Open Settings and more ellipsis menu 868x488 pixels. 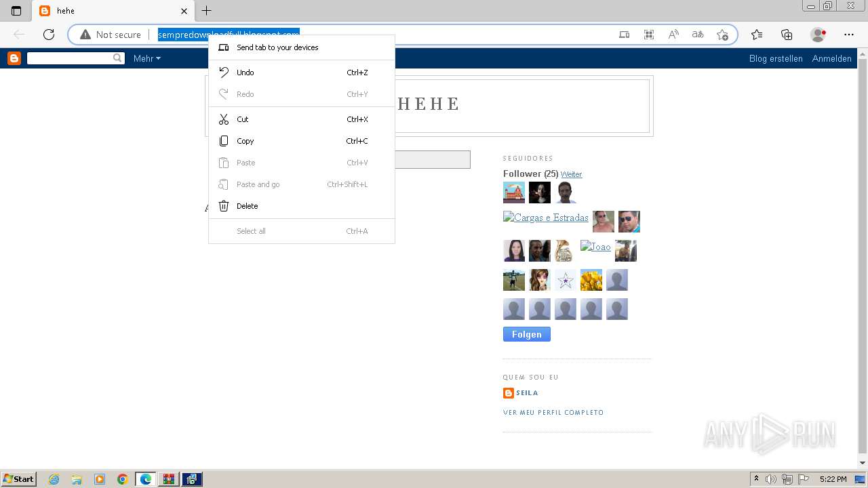pyautogui.click(x=849, y=35)
